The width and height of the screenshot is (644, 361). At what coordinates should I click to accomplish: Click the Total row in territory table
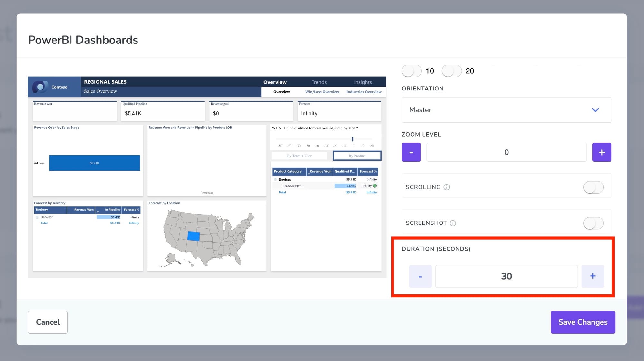coord(87,223)
